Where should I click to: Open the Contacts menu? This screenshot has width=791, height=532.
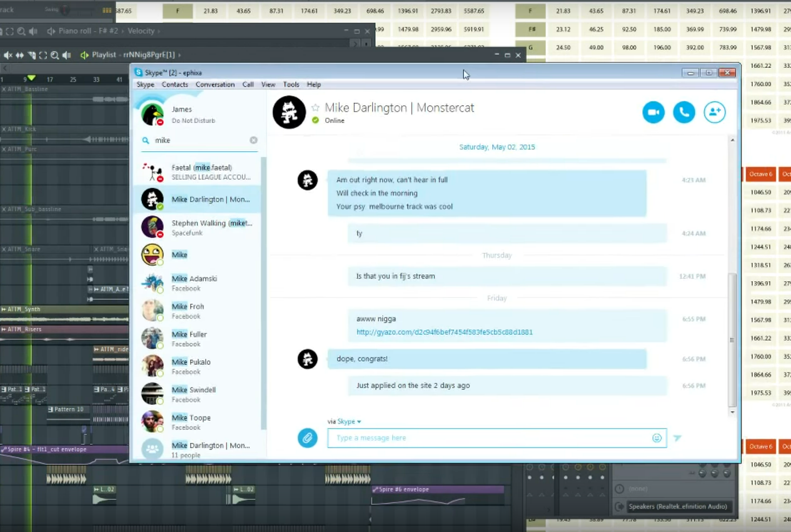click(175, 84)
